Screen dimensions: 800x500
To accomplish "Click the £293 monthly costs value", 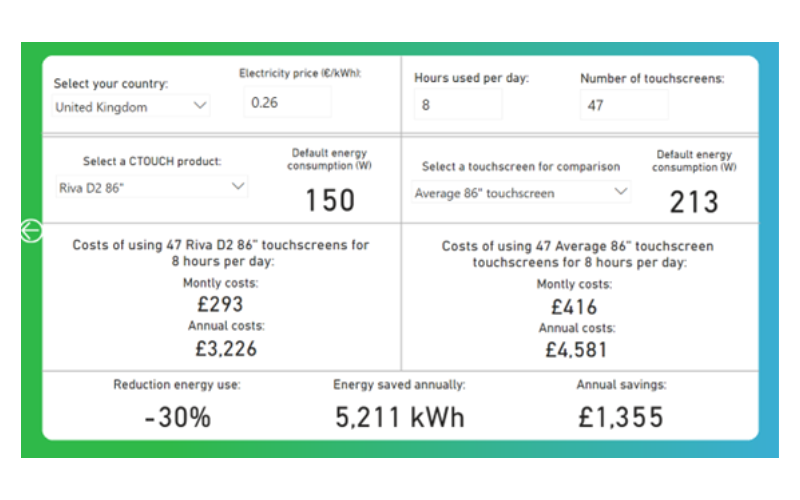I will 220,305.
